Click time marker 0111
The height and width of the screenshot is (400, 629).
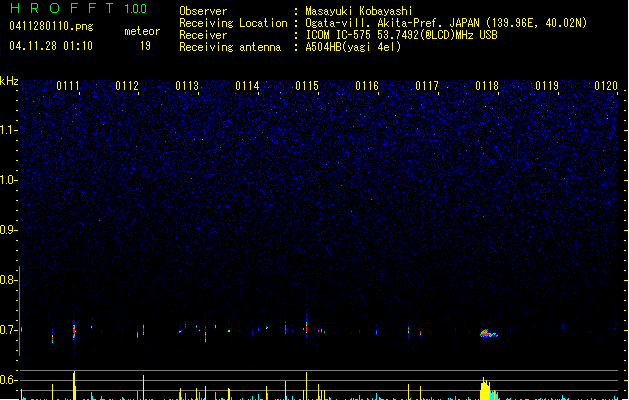[x=68, y=86]
